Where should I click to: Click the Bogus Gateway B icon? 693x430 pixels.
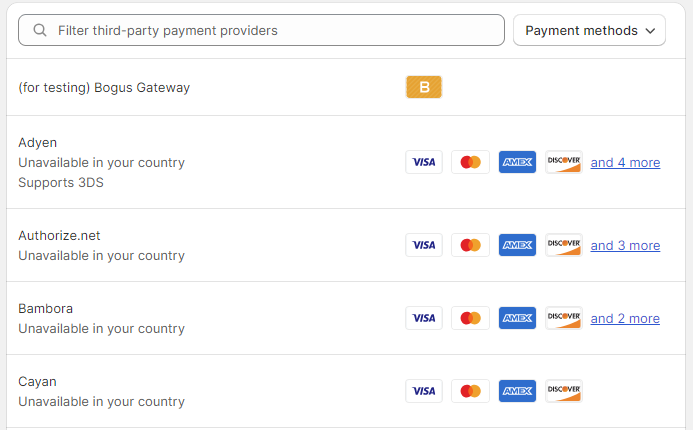423,88
